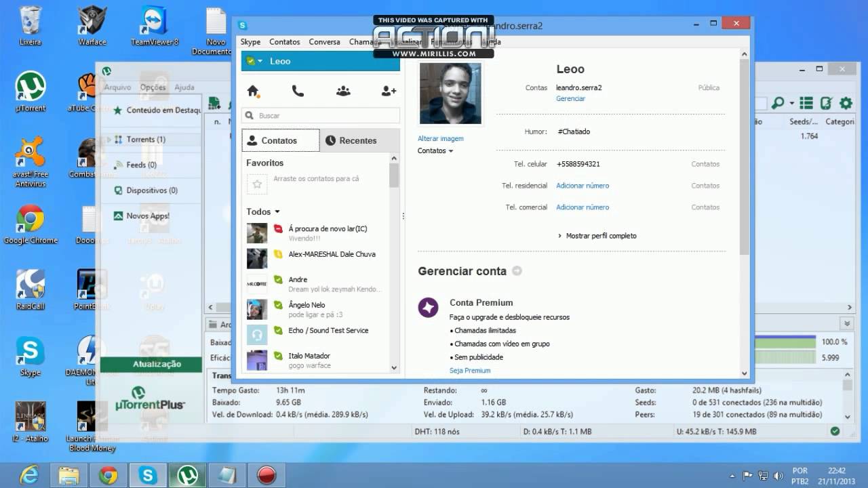Expand Mostrar perfil completo
Viewport: 868px width, 488px height.
tap(597, 236)
